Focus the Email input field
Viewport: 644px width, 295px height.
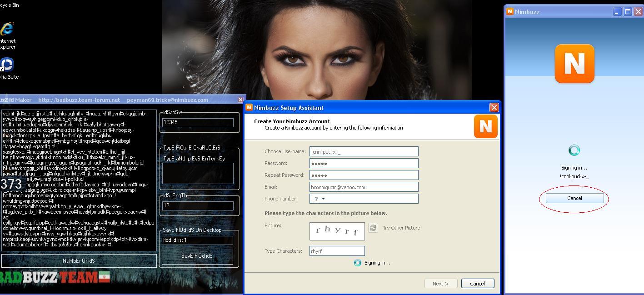tap(364, 187)
